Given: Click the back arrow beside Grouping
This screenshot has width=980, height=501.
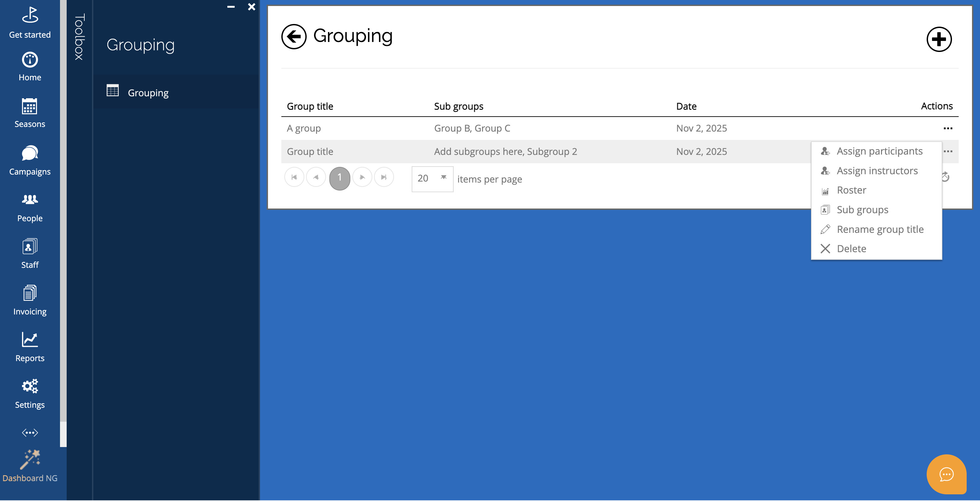Looking at the screenshot, I should (x=294, y=37).
